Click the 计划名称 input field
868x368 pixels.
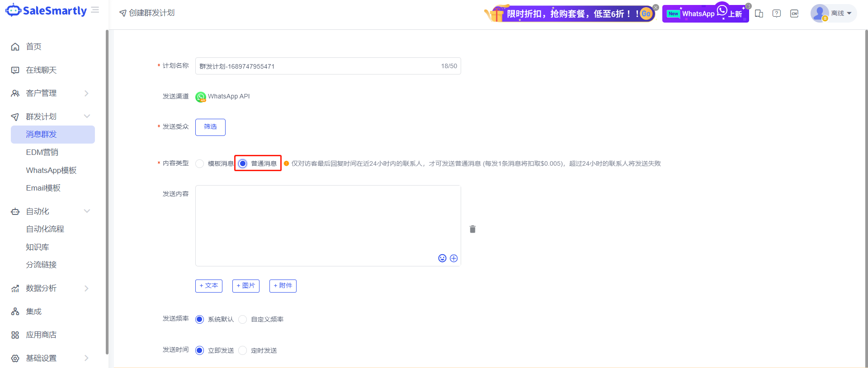click(316, 66)
